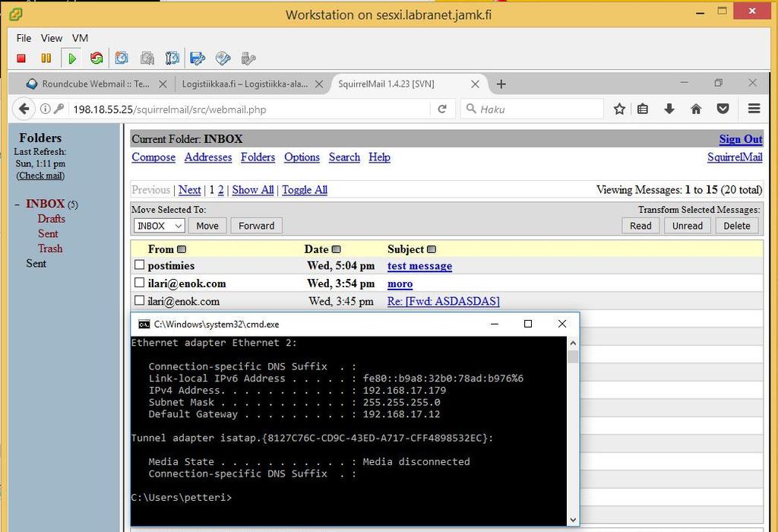Click the Haku search field
Image resolution: width=778 pixels, height=532 pixels.
click(x=533, y=109)
